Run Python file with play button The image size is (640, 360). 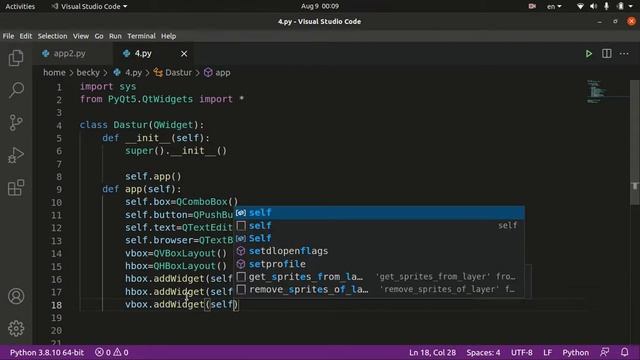coord(589,53)
